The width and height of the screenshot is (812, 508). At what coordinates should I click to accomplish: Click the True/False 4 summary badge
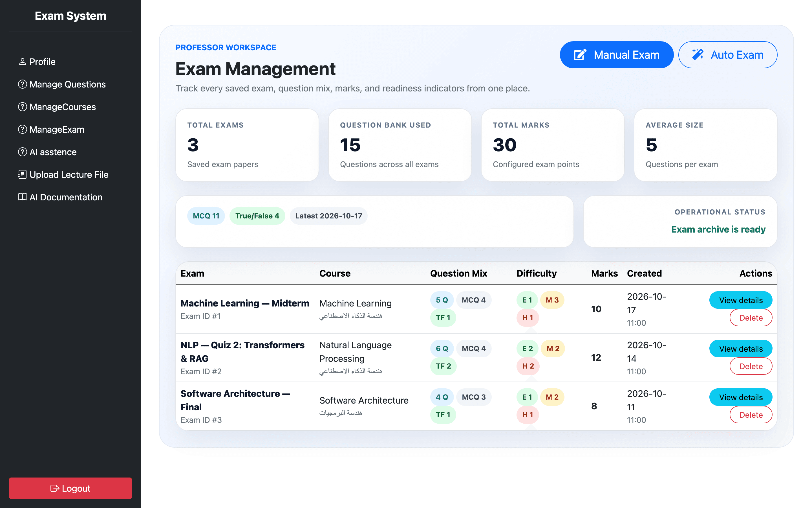pos(257,216)
